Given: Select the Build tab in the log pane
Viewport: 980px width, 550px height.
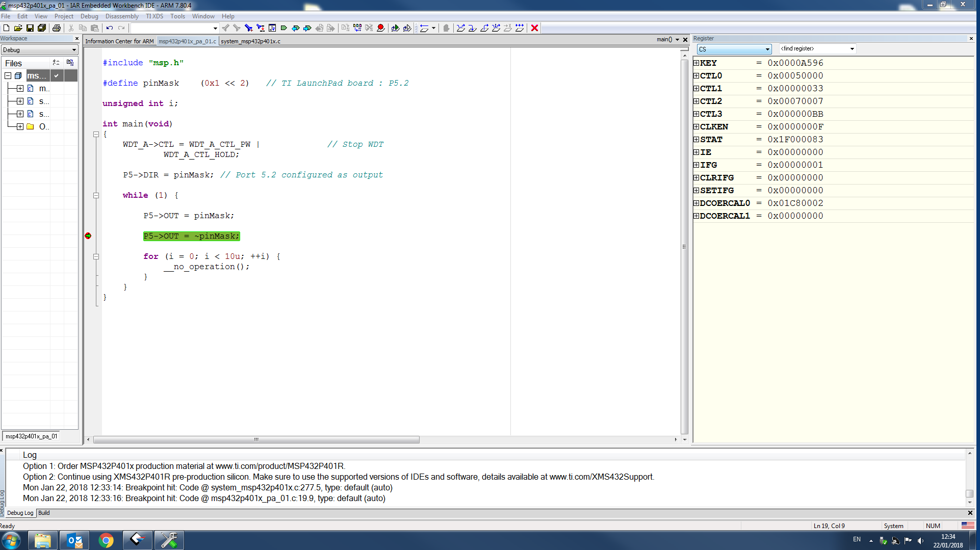Looking at the screenshot, I should 44,513.
